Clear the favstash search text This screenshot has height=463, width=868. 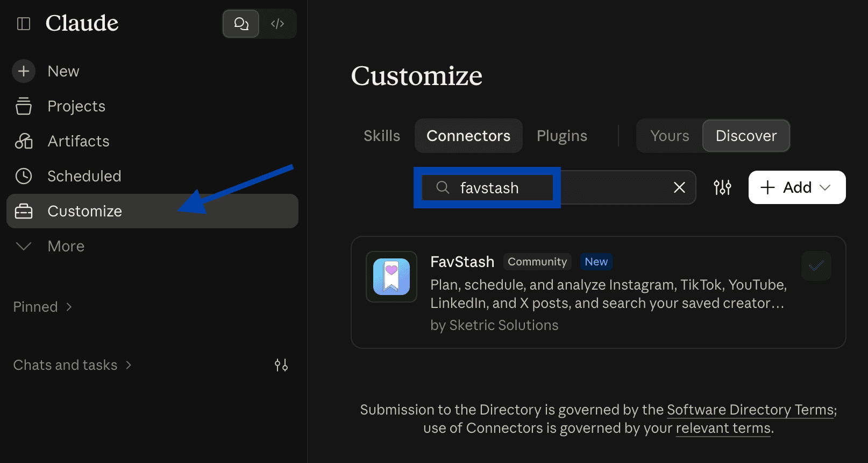[x=679, y=187]
